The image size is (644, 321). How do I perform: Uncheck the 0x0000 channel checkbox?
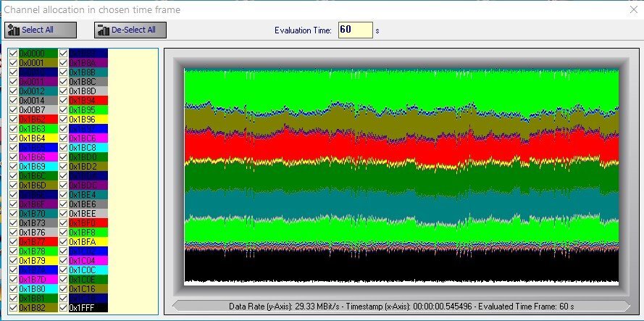click(x=13, y=54)
